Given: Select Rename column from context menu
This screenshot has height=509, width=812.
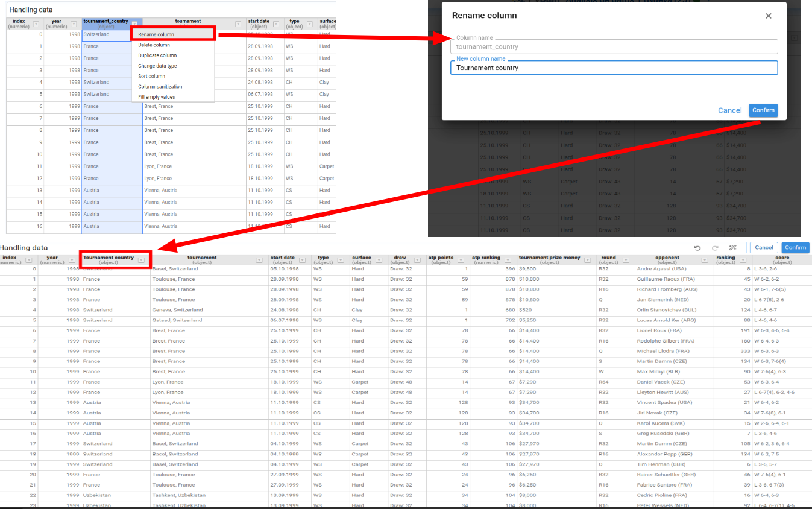Looking at the screenshot, I should 156,34.
